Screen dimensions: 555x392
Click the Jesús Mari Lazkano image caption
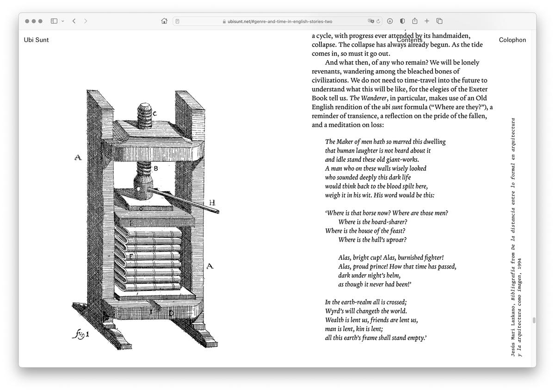[516, 237]
